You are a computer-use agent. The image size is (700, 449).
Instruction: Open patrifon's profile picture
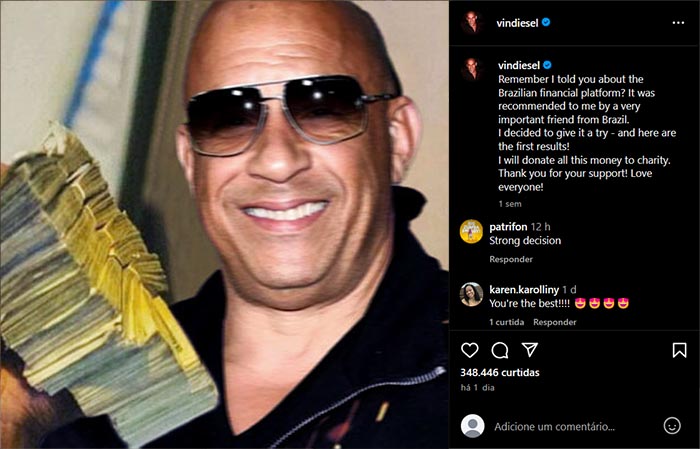[x=471, y=232]
